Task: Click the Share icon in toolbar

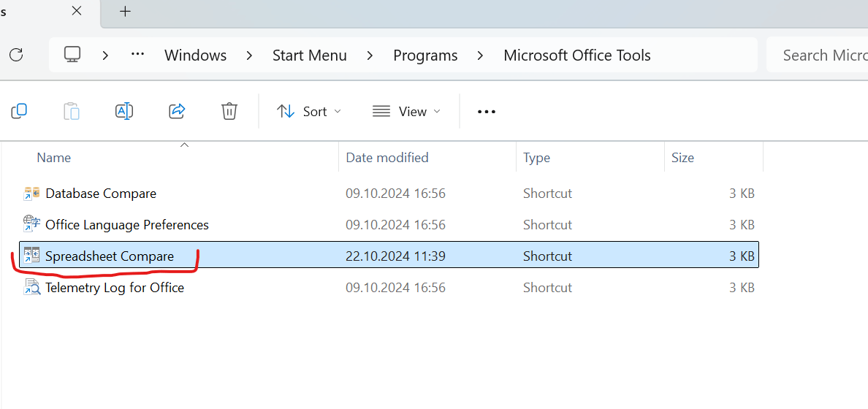Action: (x=177, y=111)
